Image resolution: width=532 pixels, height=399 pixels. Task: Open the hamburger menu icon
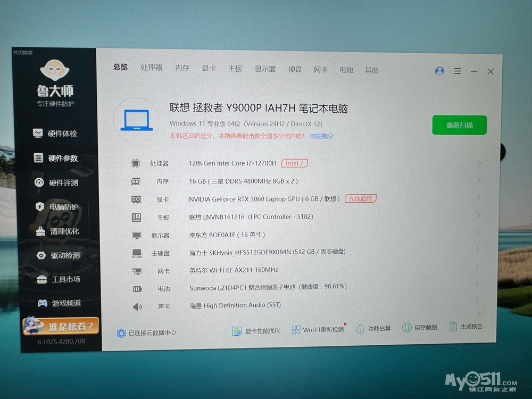[458, 71]
